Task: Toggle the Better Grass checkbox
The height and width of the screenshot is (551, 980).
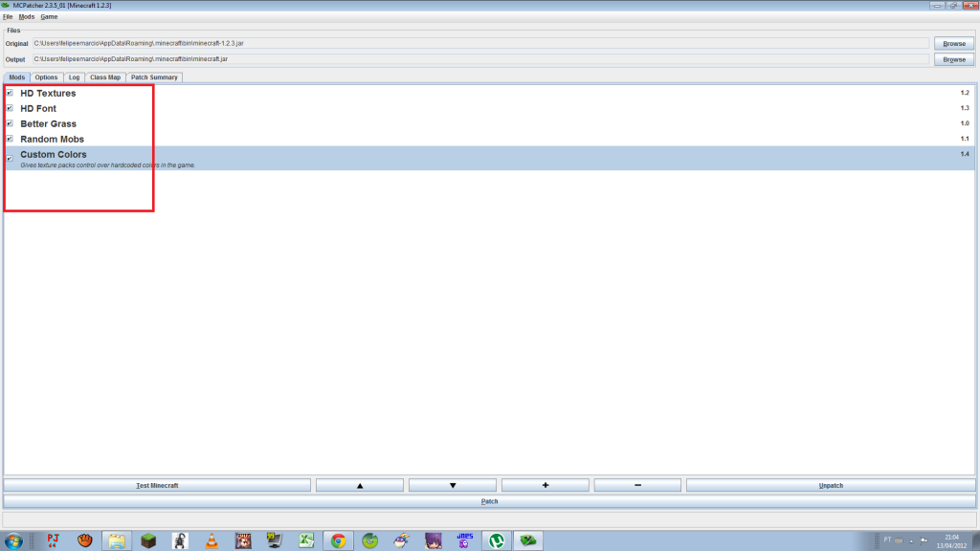Action: 10,123
